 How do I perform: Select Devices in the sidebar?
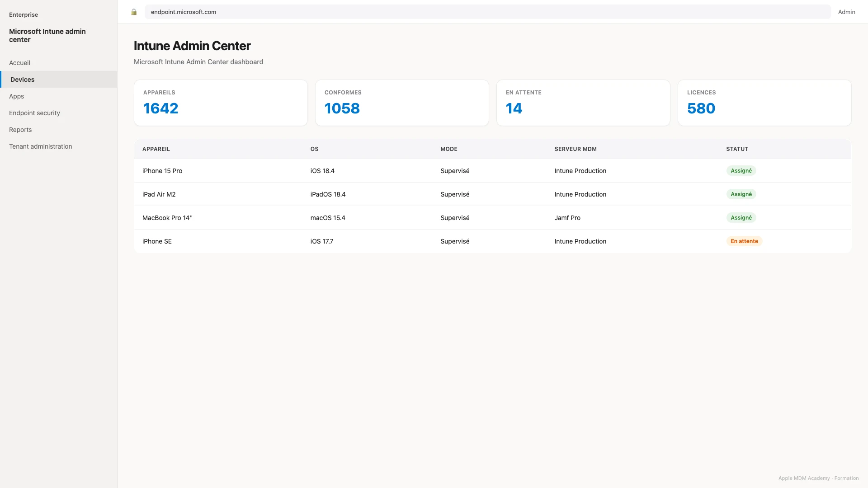click(x=59, y=80)
